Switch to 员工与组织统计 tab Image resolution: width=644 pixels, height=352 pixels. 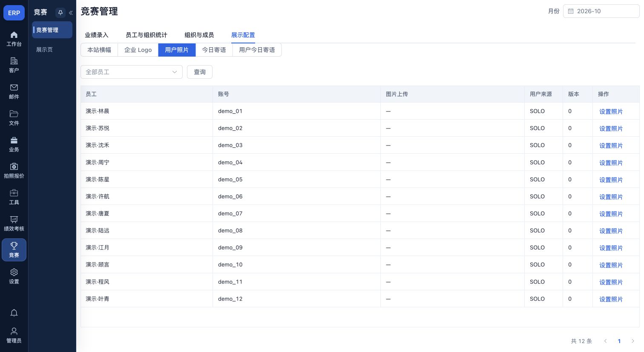[147, 35]
